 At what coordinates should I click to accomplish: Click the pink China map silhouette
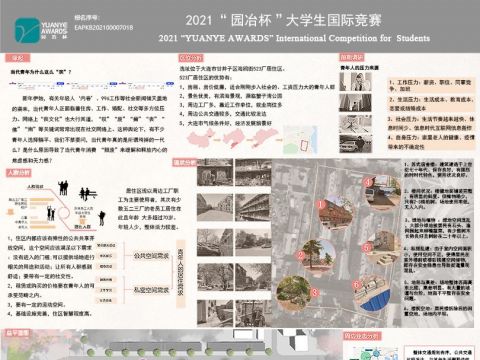pos(200,138)
